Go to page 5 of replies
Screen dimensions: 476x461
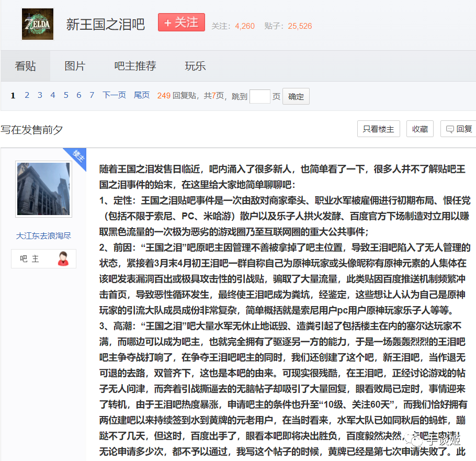[x=66, y=95]
